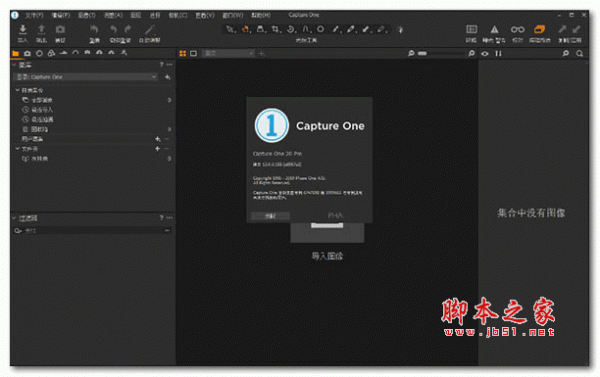
Task: Click the Apply adjustments arrow icon
Action: 576,29
